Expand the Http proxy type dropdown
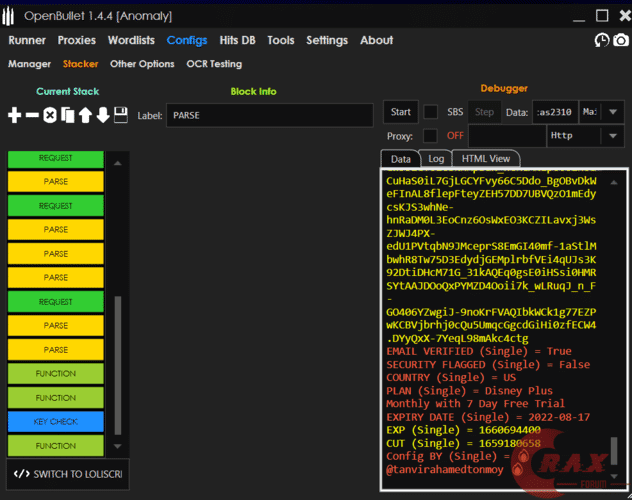Image resolution: width=632 pixels, height=500 pixels. click(585, 135)
